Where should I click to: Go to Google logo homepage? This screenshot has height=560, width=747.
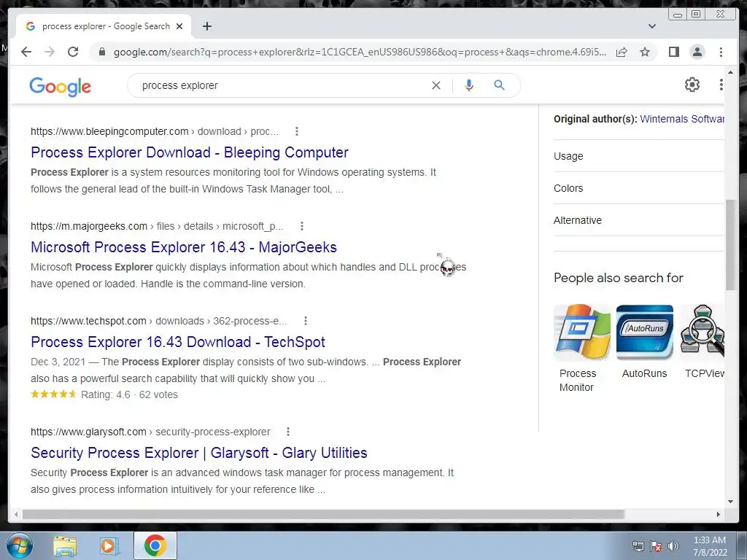[x=60, y=86]
